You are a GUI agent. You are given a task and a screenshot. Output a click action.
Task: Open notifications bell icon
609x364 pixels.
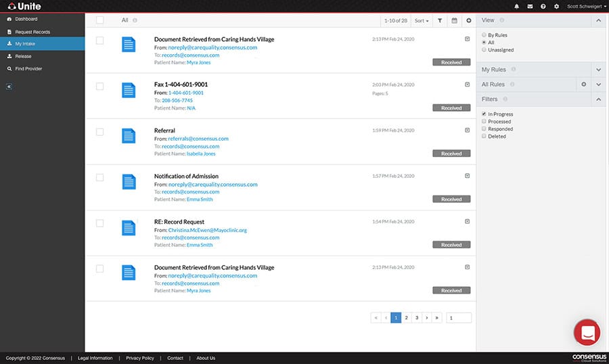516,6
